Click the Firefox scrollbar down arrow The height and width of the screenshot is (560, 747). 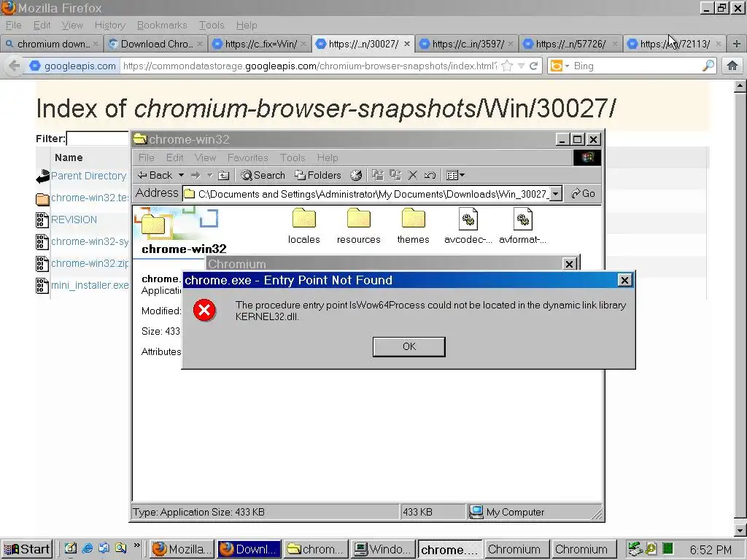740,529
